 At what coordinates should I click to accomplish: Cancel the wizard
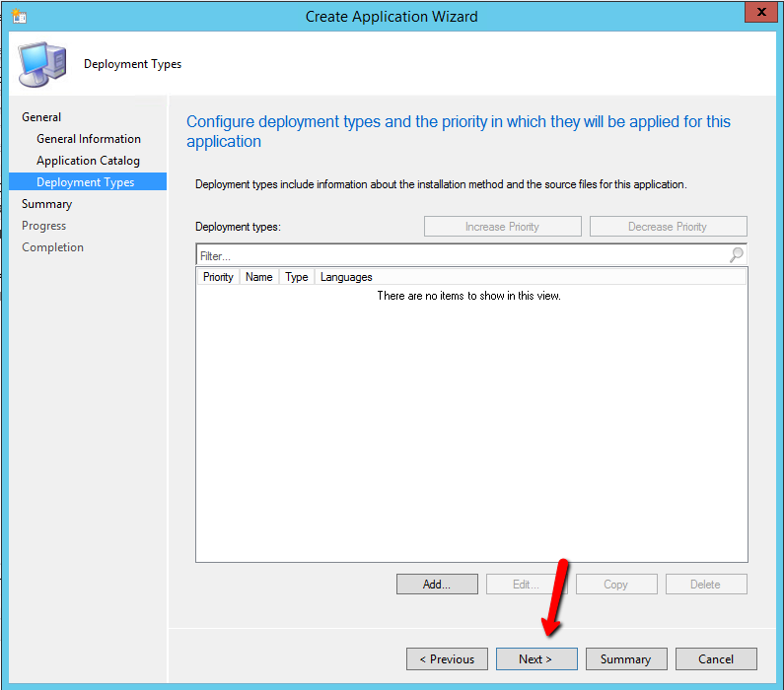[x=716, y=659]
